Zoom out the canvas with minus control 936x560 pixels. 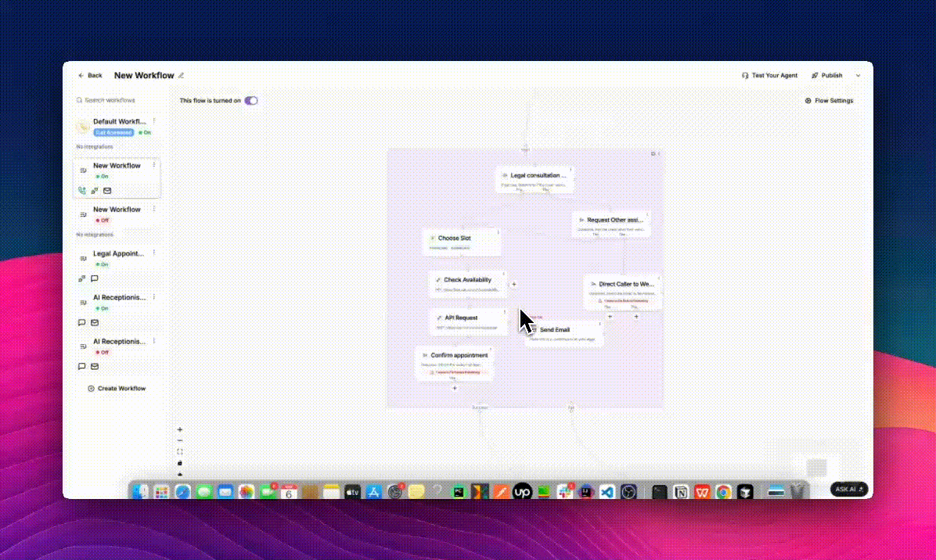click(180, 440)
